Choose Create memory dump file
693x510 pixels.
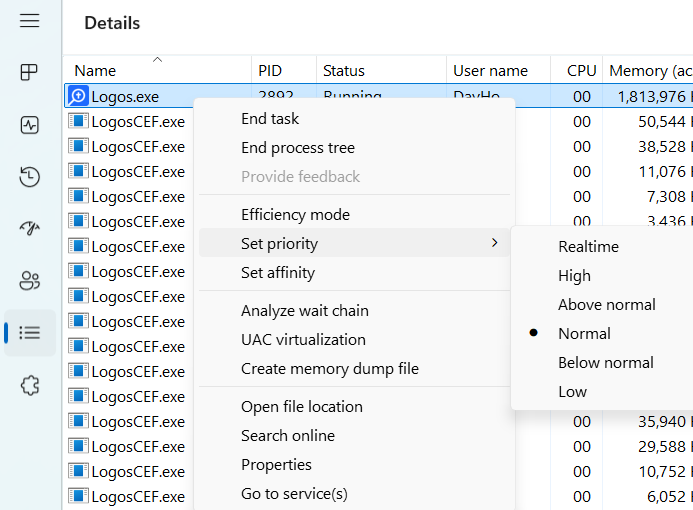[330, 369]
